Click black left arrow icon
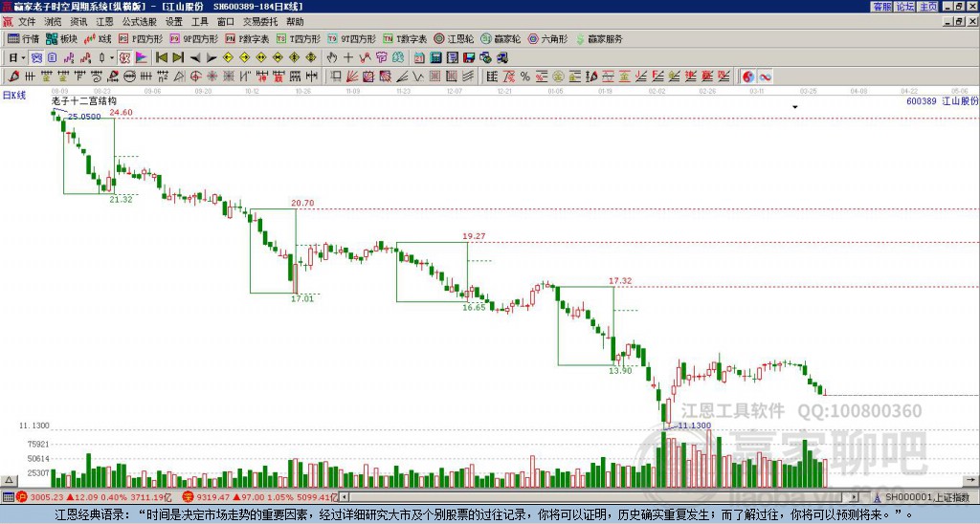Screen dimensions: 980x524 click(195, 58)
